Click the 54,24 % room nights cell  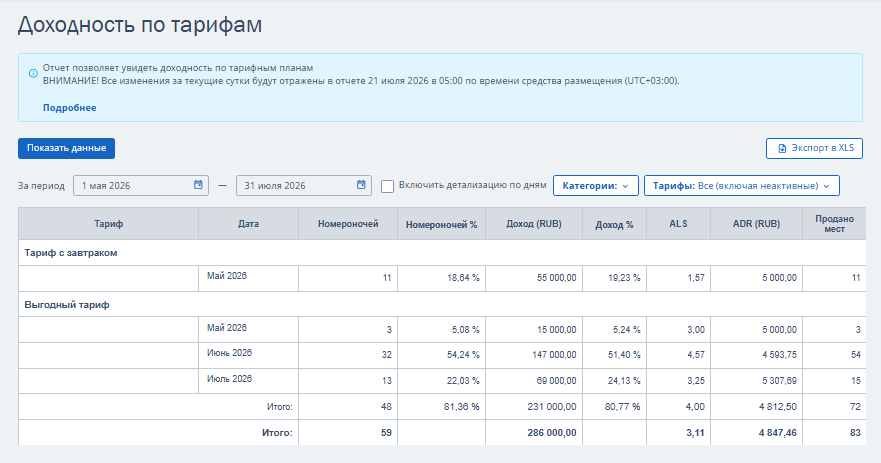point(442,355)
